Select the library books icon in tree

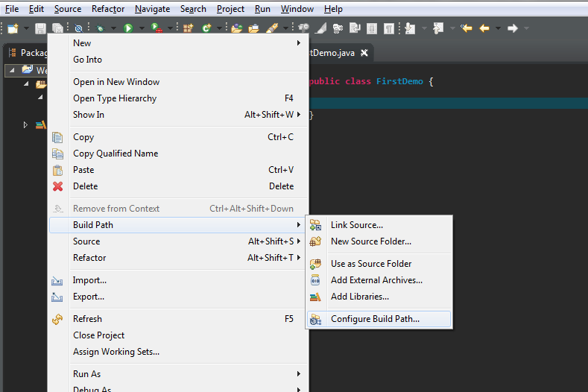click(x=40, y=124)
